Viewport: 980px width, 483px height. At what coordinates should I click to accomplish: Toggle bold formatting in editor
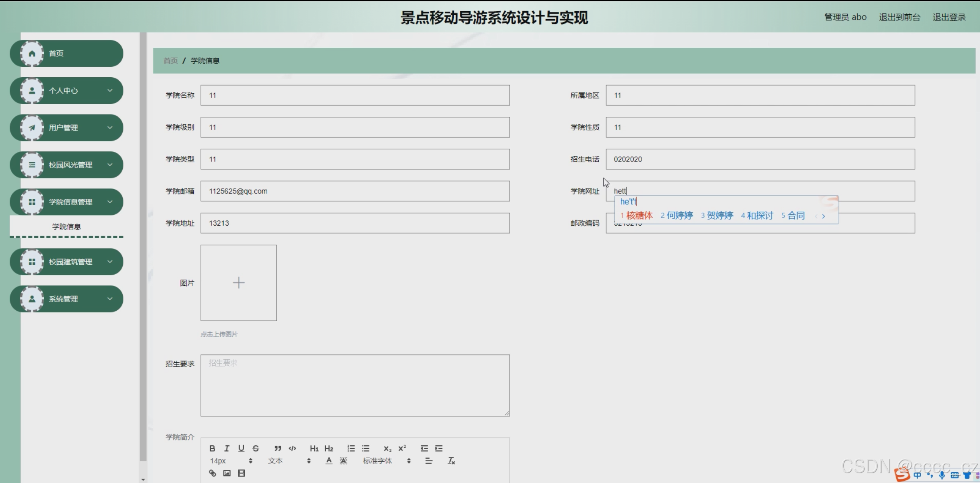(212, 448)
